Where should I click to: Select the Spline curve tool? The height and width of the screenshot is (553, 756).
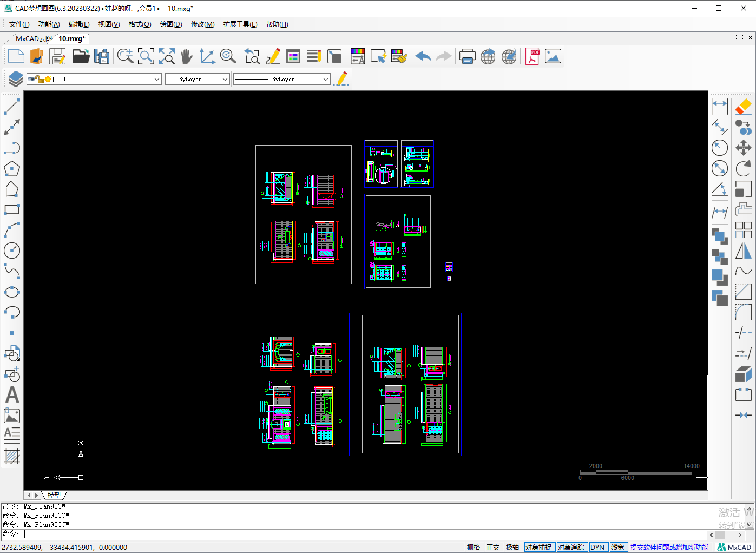12,271
